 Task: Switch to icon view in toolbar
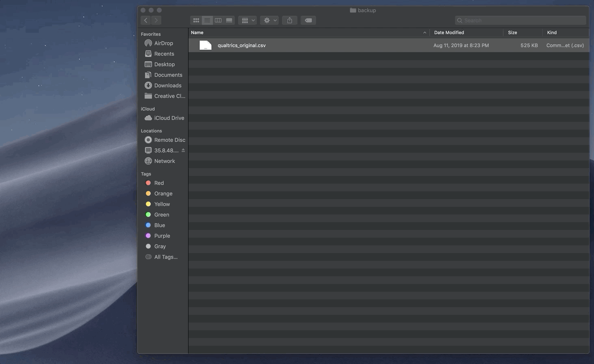(196, 20)
